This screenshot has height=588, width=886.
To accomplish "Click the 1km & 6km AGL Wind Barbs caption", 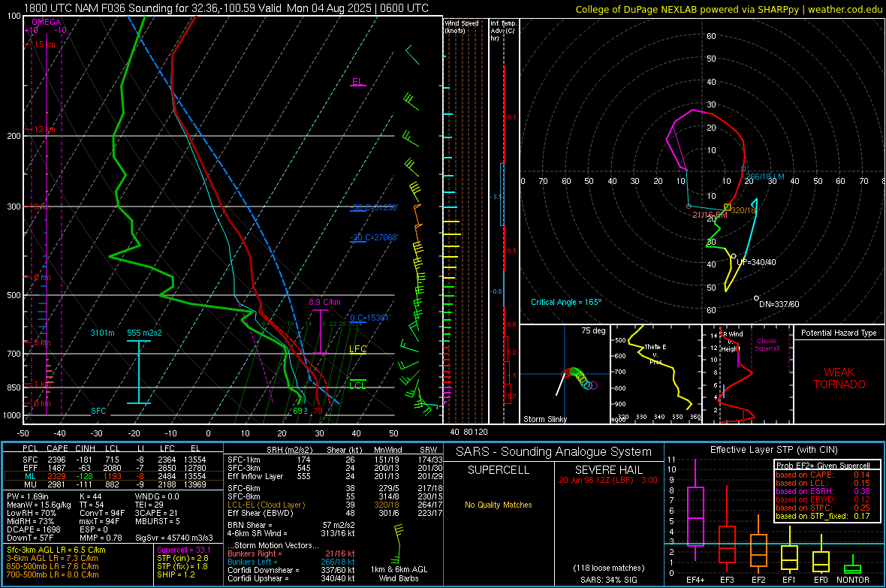I will click(x=399, y=574).
